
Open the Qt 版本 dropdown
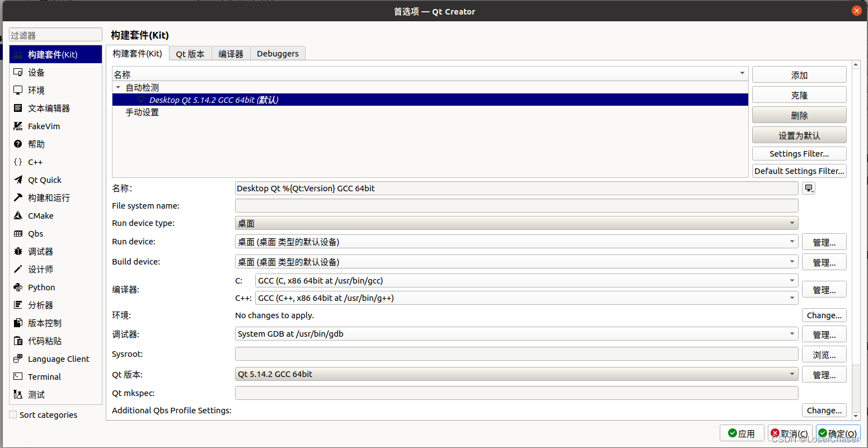517,374
